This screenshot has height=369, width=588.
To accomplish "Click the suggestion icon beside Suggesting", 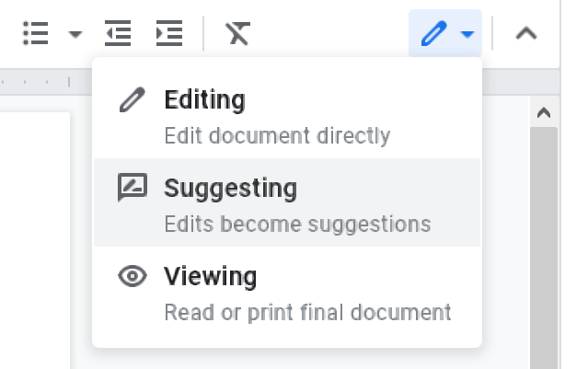I will tap(133, 189).
